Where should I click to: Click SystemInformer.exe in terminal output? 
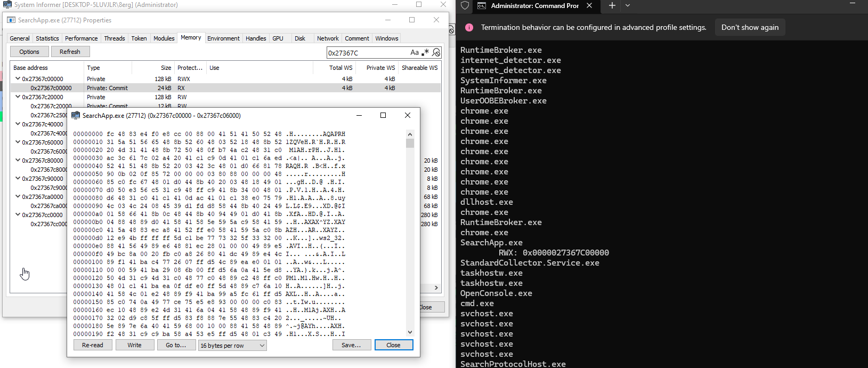504,81
